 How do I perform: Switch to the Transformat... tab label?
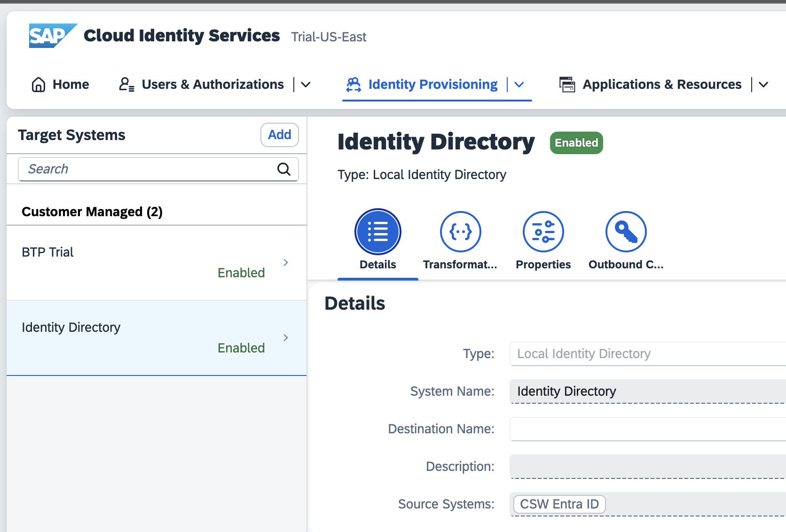460,265
